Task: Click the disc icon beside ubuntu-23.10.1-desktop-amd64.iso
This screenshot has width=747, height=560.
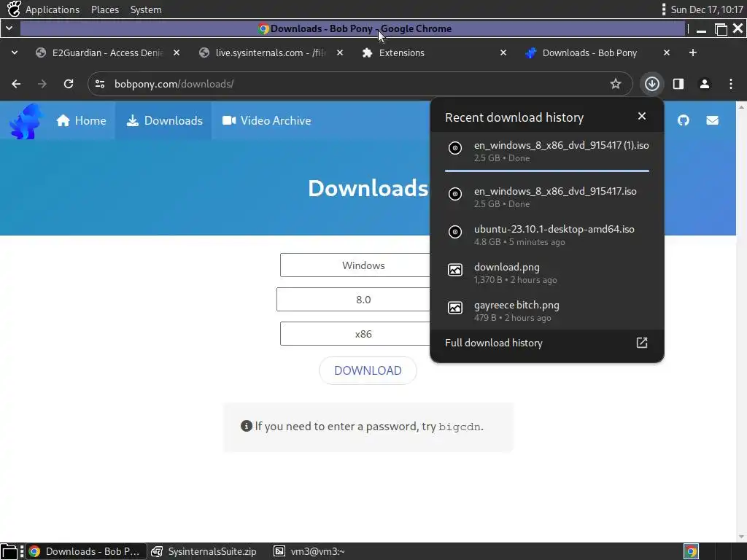Action: click(x=455, y=232)
